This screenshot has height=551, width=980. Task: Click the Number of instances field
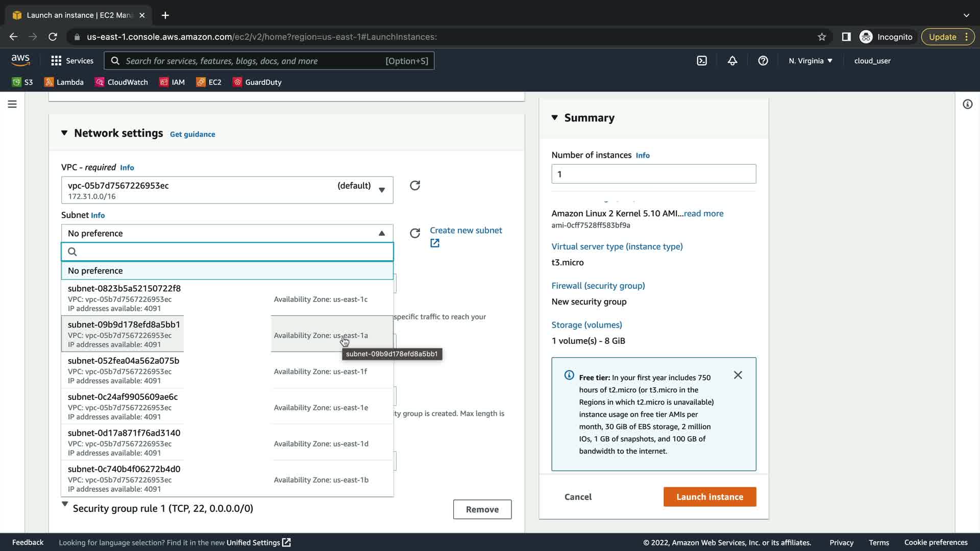coord(653,174)
